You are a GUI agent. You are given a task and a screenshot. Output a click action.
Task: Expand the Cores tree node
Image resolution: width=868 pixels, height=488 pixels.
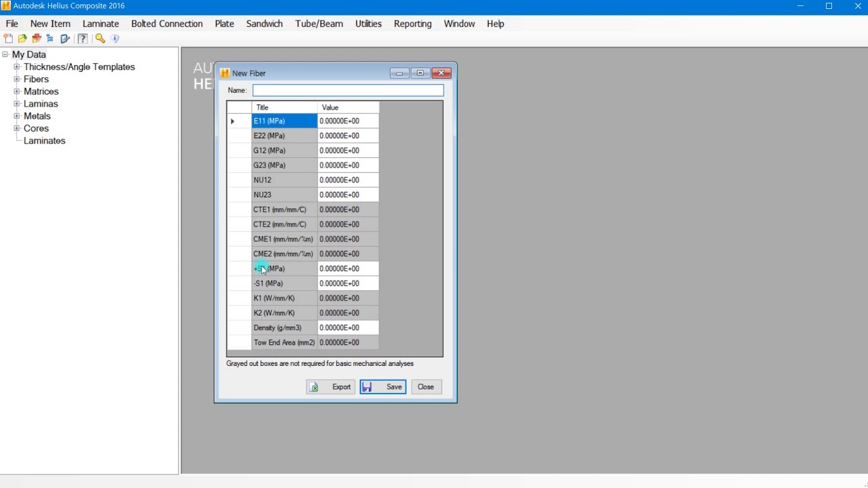click(17, 128)
